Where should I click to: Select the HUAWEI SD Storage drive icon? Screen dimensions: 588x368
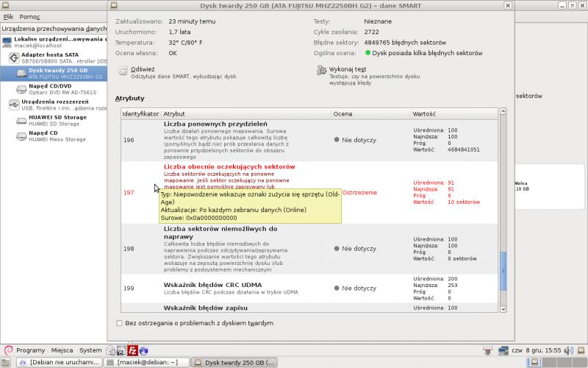click(x=21, y=120)
